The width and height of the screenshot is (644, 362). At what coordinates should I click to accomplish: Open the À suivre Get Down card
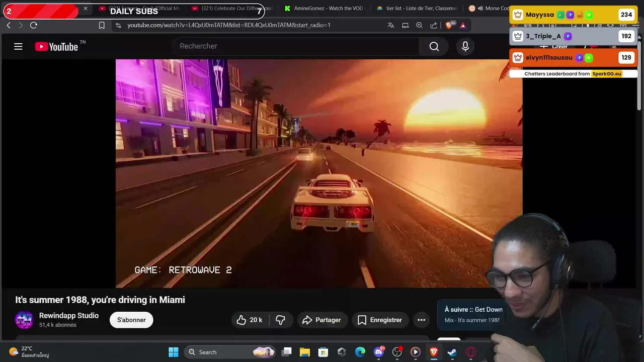point(473,314)
